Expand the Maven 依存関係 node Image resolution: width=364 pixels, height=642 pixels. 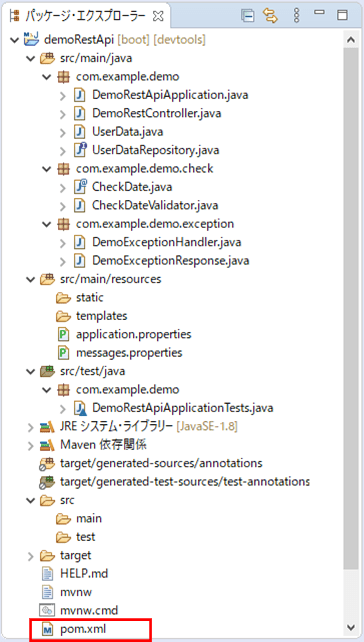click(x=31, y=445)
